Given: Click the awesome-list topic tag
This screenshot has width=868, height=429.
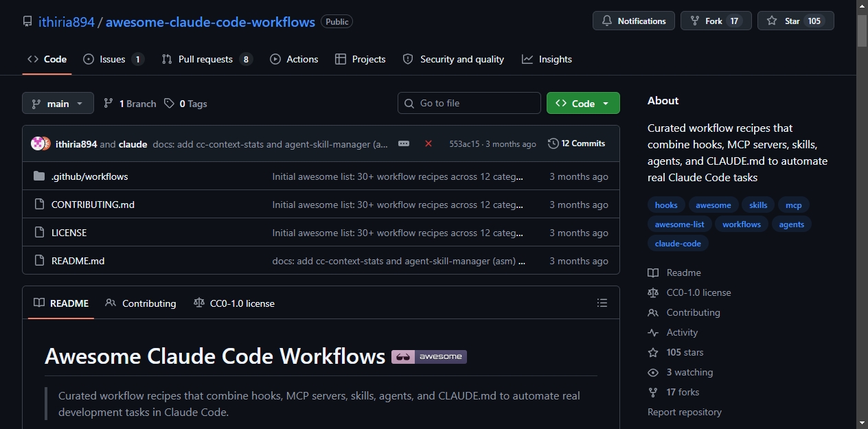Looking at the screenshot, I should pyautogui.click(x=680, y=224).
